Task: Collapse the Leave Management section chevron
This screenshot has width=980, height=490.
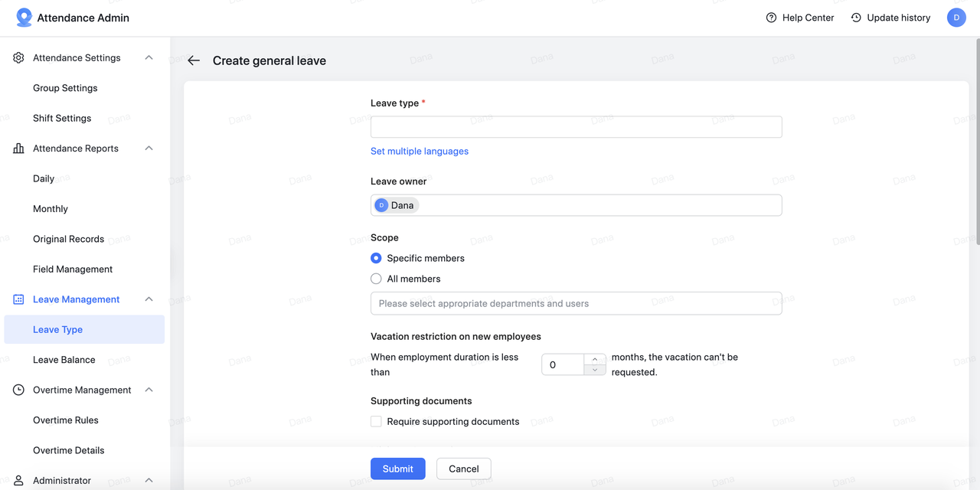Action: click(x=149, y=299)
